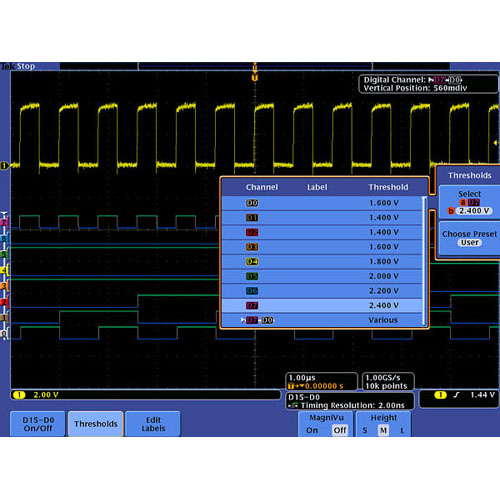500x500 pixels.
Task: Click the 2.00 V channel scale readout
Action: [46, 395]
